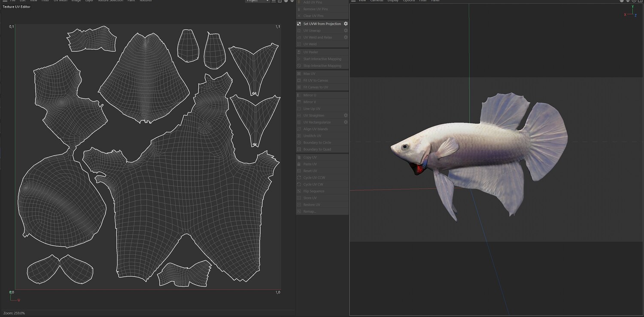
Task: Click the Remove UV Pins command icon
Action: [x=299, y=9]
